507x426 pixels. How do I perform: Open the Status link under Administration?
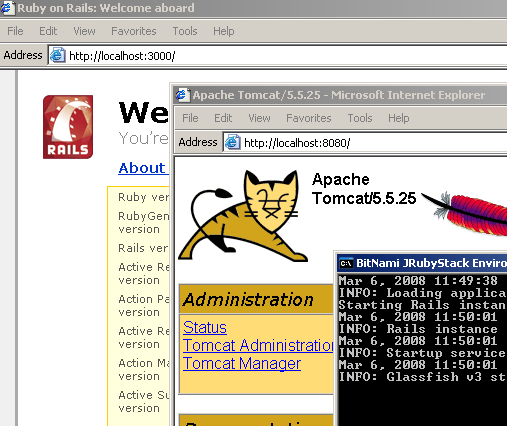tap(205, 327)
